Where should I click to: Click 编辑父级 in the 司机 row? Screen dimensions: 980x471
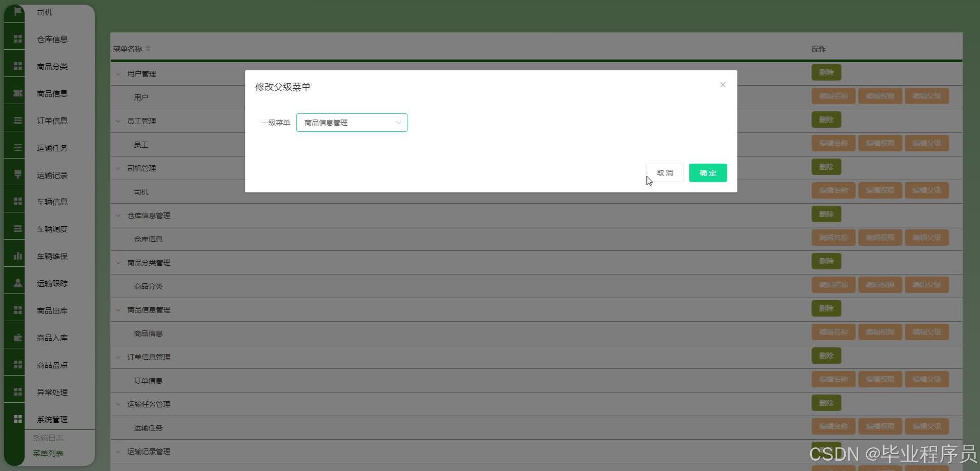[927, 190]
